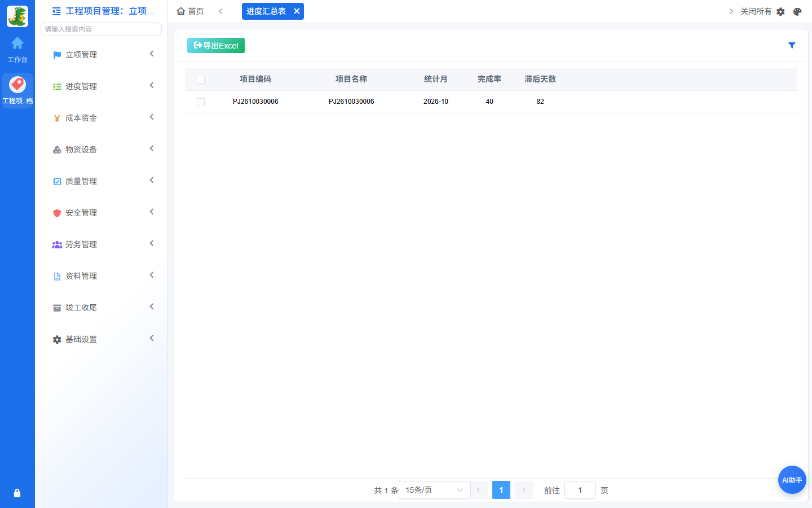Click the 劳务管理 people icon
This screenshot has height=508, width=812.
coord(57,244)
